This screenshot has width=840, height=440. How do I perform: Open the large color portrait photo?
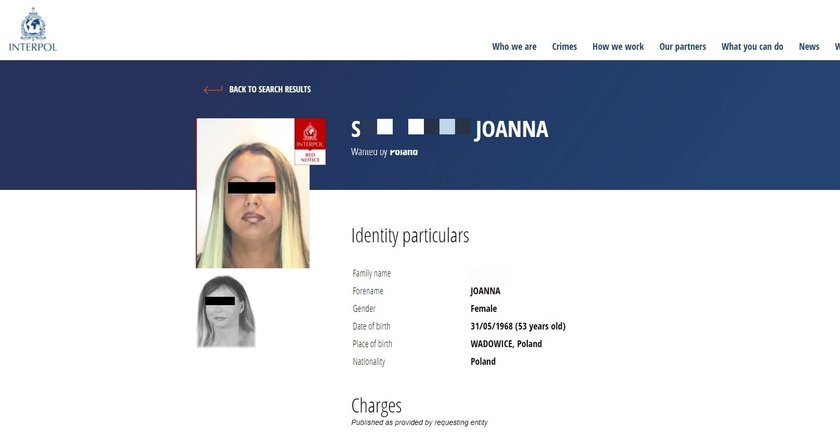[x=253, y=193]
